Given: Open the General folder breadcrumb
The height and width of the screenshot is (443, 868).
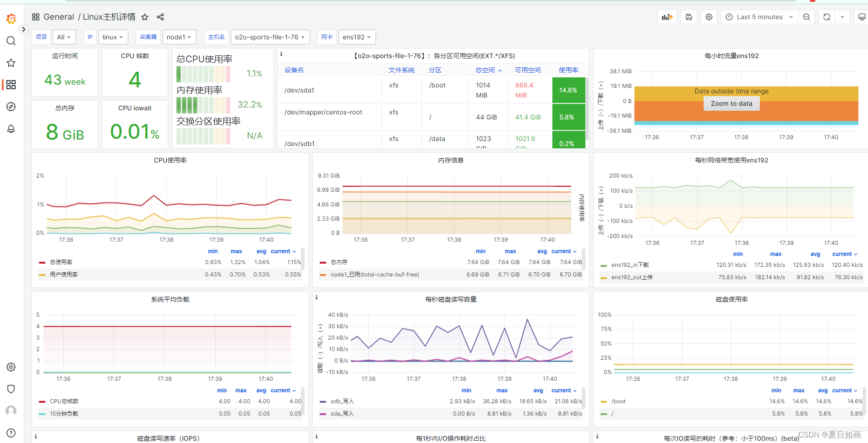Looking at the screenshot, I should click(x=59, y=17).
